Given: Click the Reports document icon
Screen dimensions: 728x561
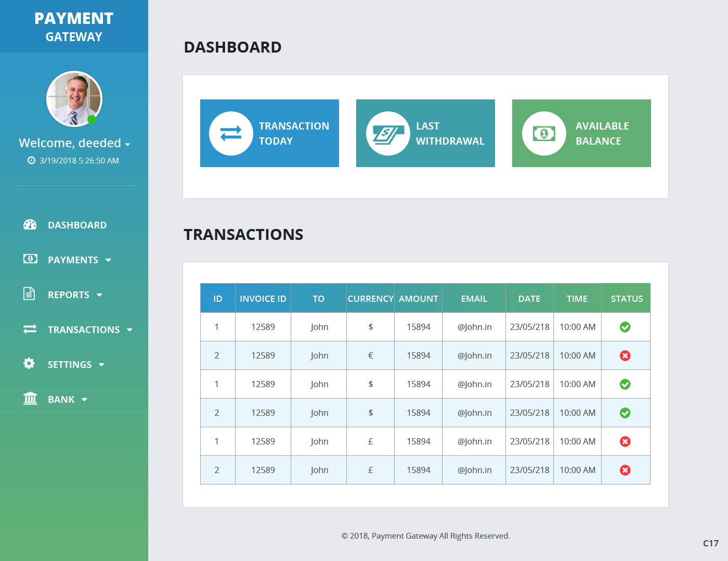Looking at the screenshot, I should point(29,294).
